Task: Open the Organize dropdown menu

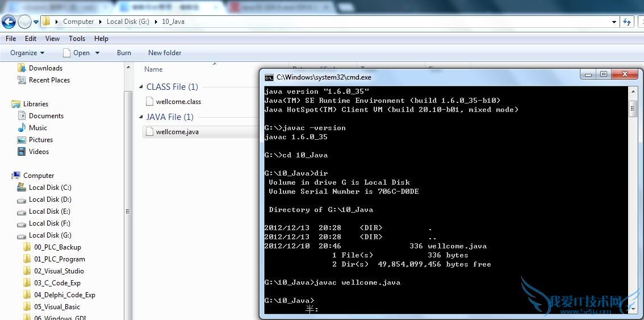Action: point(27,53)
